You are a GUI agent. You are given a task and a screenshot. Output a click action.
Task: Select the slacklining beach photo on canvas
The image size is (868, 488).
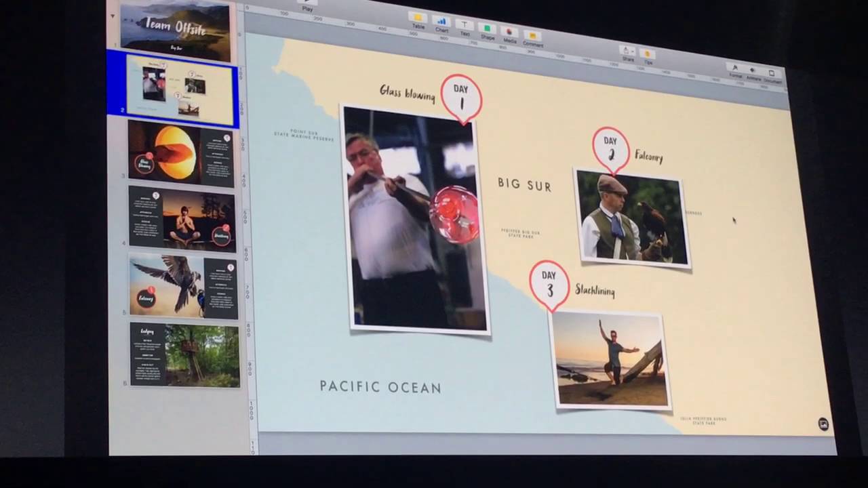click(x=610, y=360)
